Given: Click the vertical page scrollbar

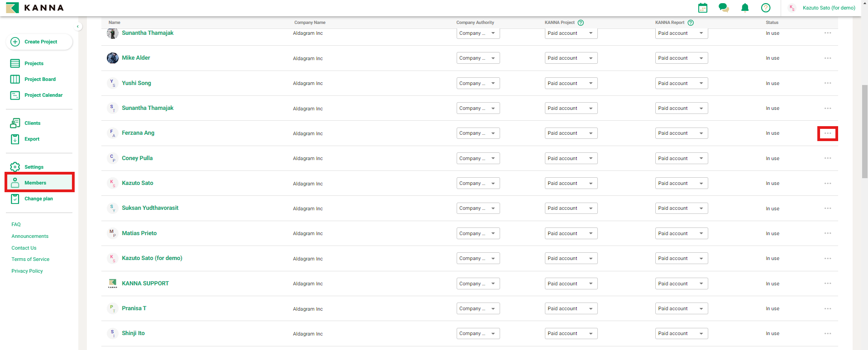Looking at the screenshot, I should (864, 131).
